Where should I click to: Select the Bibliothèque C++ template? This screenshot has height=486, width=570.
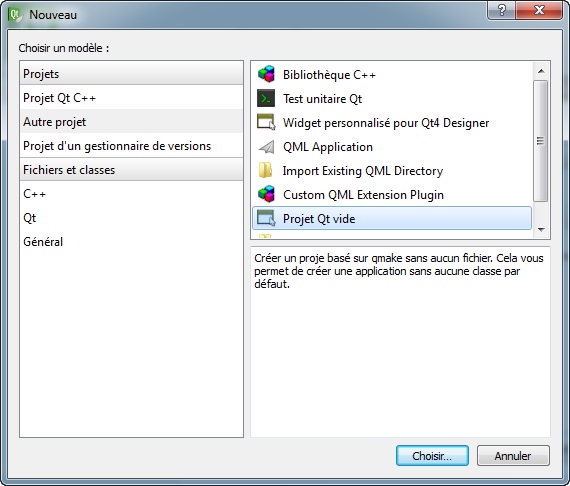click(x=392, y=75)
